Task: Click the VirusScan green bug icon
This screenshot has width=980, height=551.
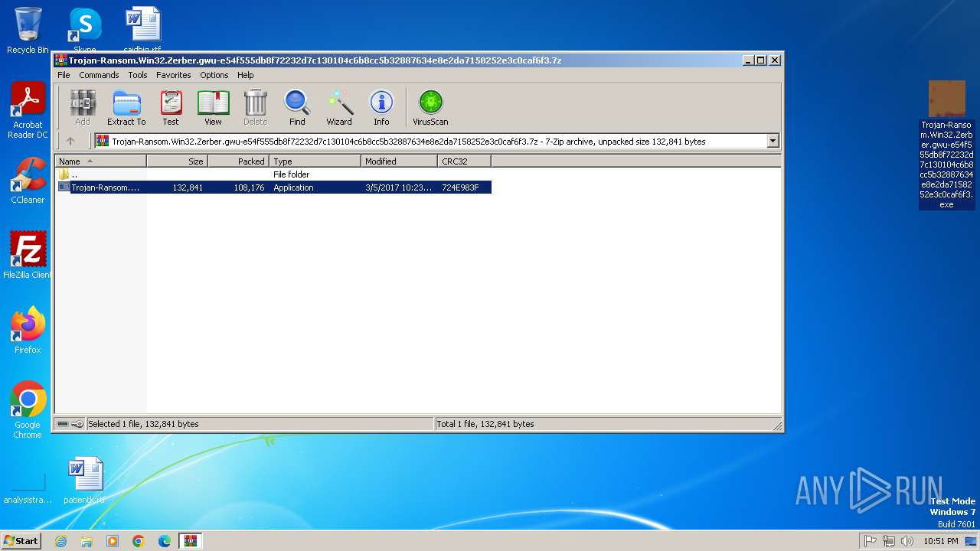Action: click(430, 107)
